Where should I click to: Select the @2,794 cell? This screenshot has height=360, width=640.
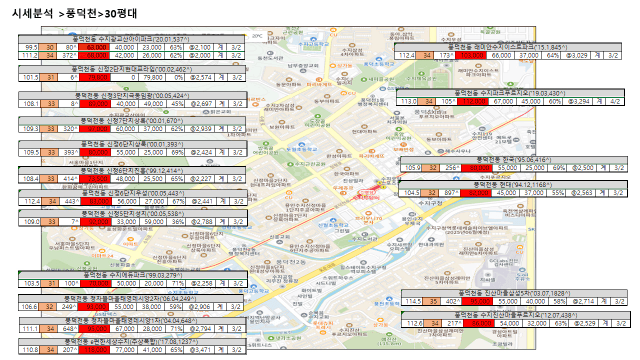(x=200, y=329)
